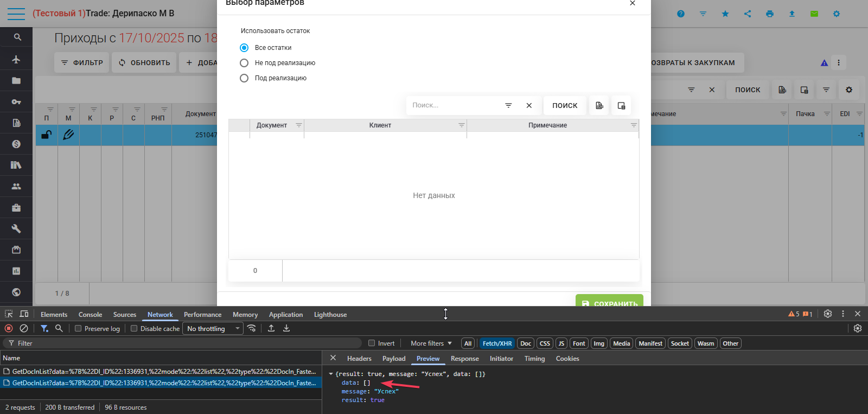The image size is (868, 414).
Task: Open the three-dot menu near warning icon
Action: click(x=839, y=63)
